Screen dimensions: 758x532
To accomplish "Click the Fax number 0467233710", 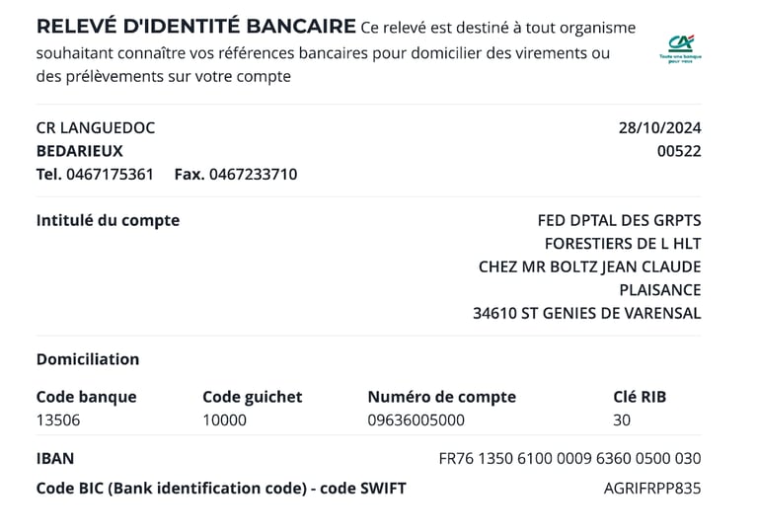I will coord(253,174).
